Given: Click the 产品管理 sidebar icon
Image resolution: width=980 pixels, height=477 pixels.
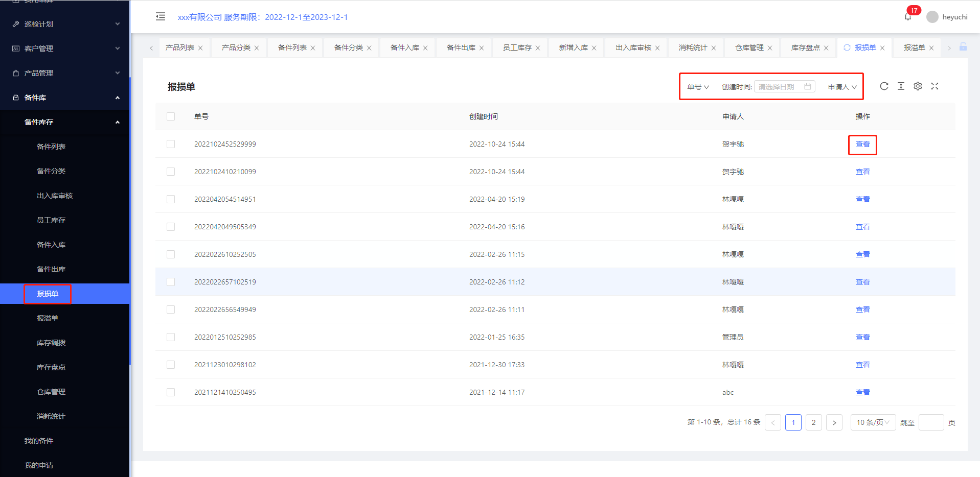Looking at the screenshot, I should [16, 73].
